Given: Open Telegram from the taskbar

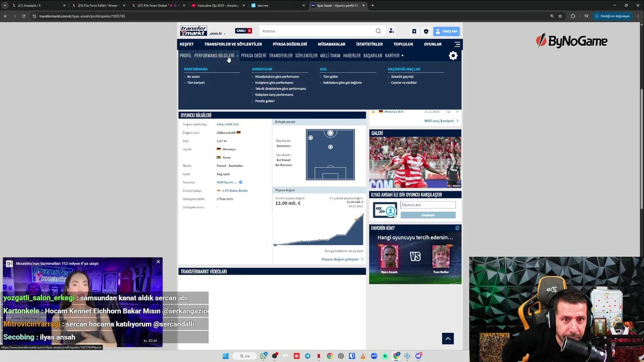Looking at the screenshot, I should click(307, 356).
